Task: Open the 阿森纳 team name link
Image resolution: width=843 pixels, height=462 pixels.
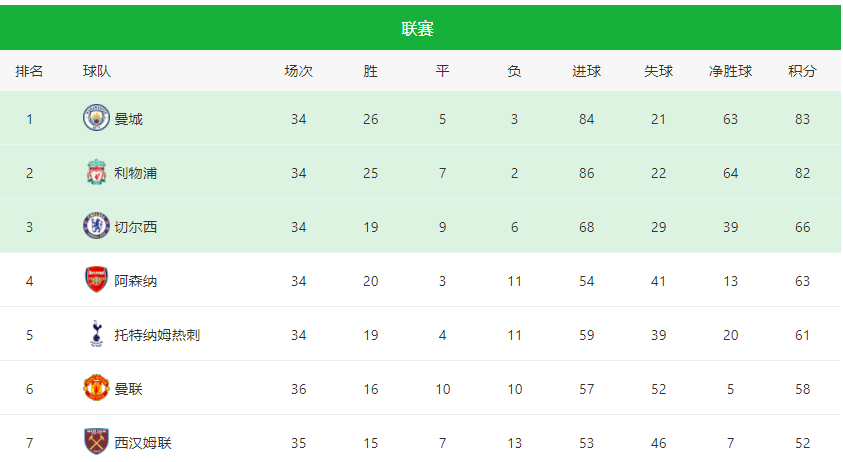Action: coord(135,282)
